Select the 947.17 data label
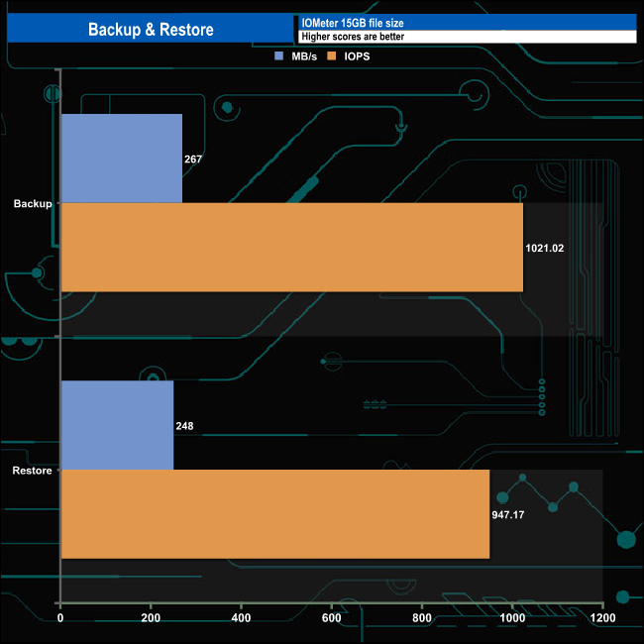Image resolution: width=644 pixels, height=644 pixels. tap(508, 515)
